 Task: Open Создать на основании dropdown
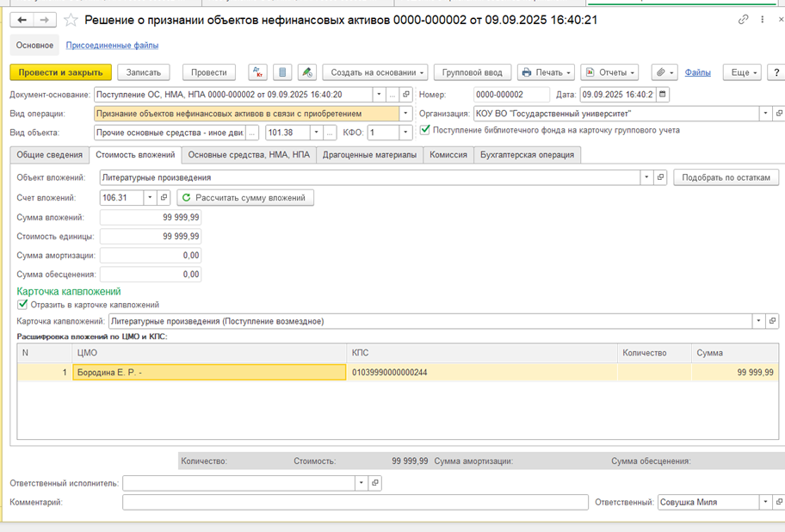pos(375,72)
